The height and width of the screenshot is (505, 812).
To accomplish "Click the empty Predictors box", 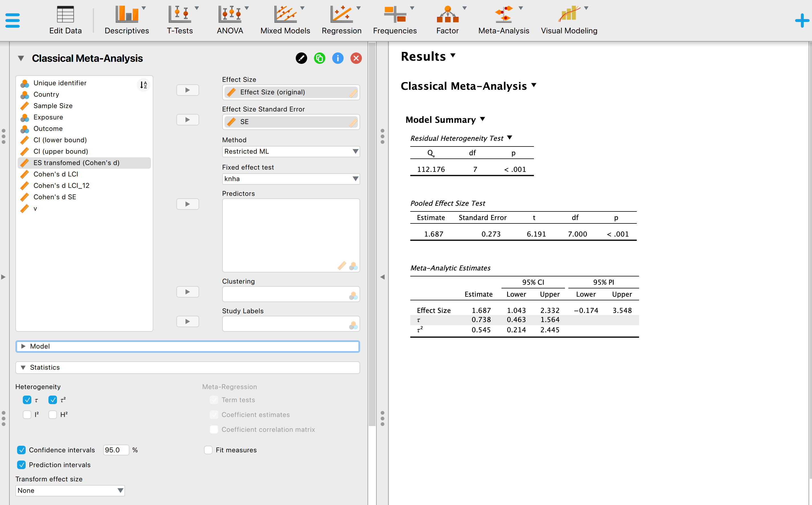I will click(x=291, y=235).
